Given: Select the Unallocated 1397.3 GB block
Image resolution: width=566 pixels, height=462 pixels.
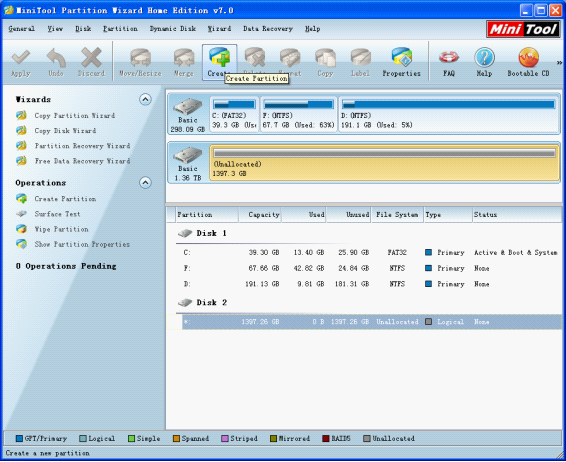Looking at the screenshot, I should [x=384, y=163].
